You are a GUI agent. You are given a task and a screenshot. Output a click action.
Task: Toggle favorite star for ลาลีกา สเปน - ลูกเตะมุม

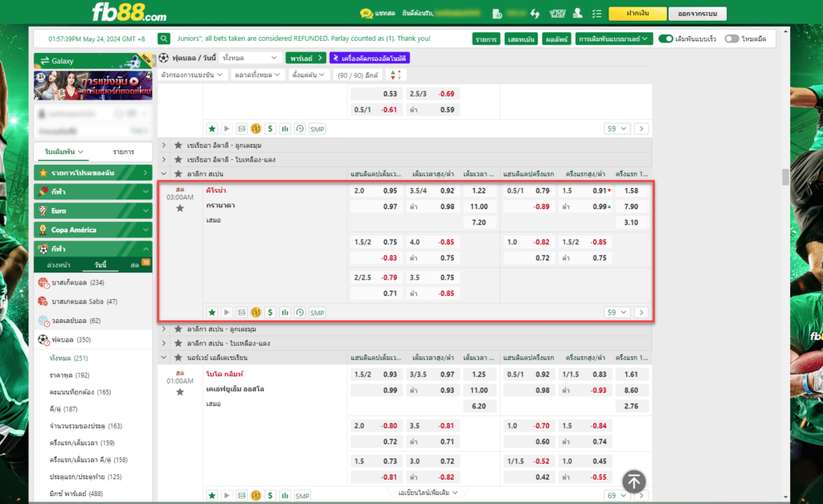tap(178, 330)
